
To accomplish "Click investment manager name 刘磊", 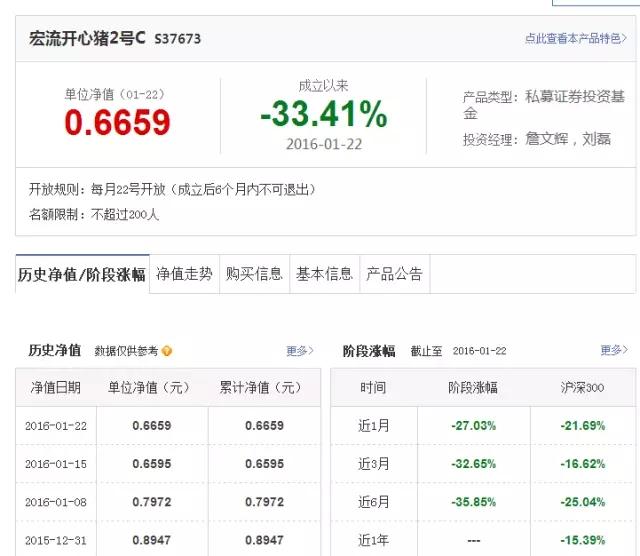I will click(x=596, y=139).
